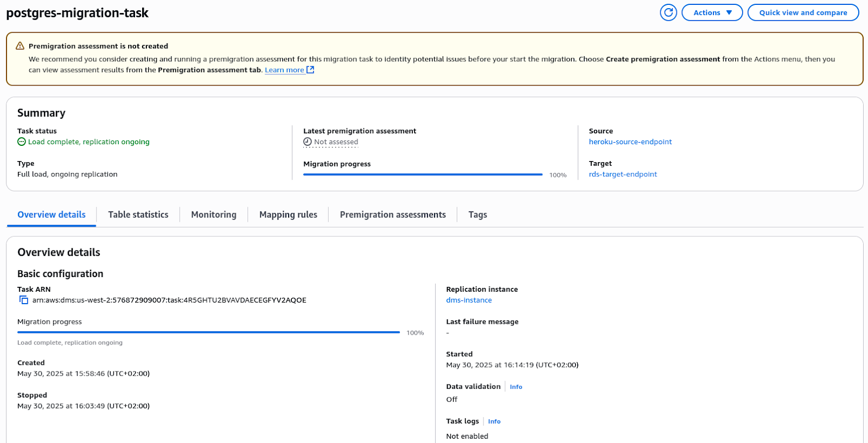Open the Learn more link
Screen dimensions: 868x443
pos(284,70)
